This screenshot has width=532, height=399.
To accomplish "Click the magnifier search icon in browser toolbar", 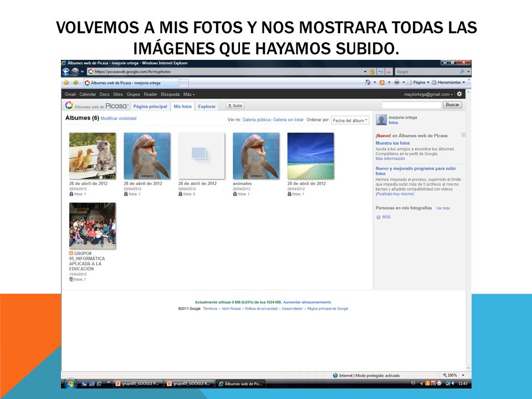I will [462, 71].
